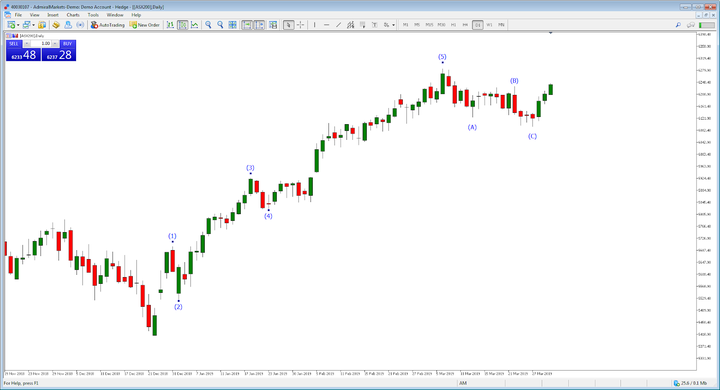Decrease the trade volume
720x390 pixels.
[27, 44]
